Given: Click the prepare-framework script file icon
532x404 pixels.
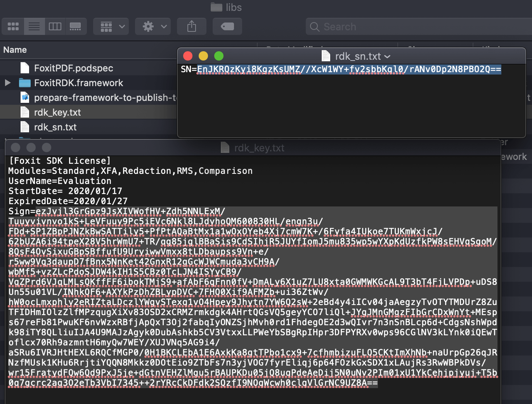Looking at the screenshot, I should pos(25,97).
